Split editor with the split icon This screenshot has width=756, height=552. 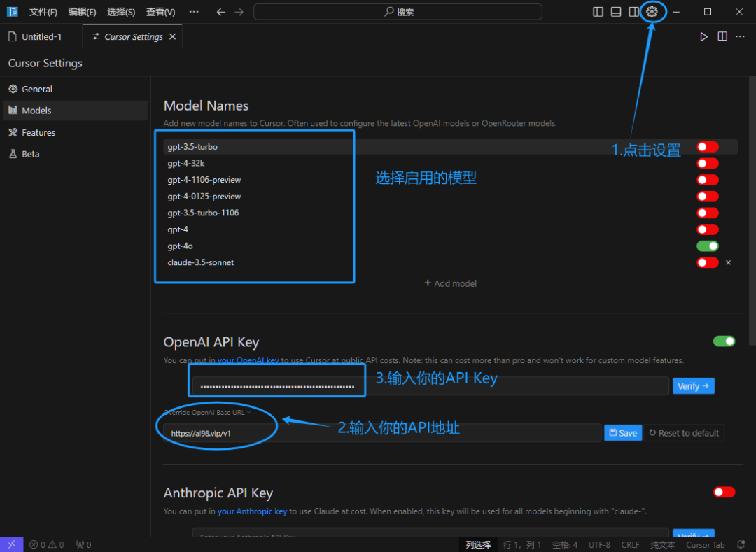coord(722,36)
